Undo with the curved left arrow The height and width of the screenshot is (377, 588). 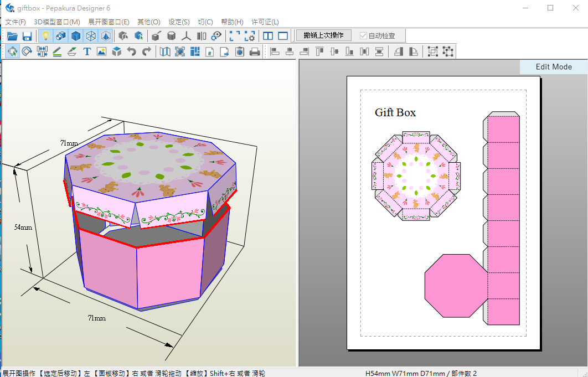click(x=132, y=51)
